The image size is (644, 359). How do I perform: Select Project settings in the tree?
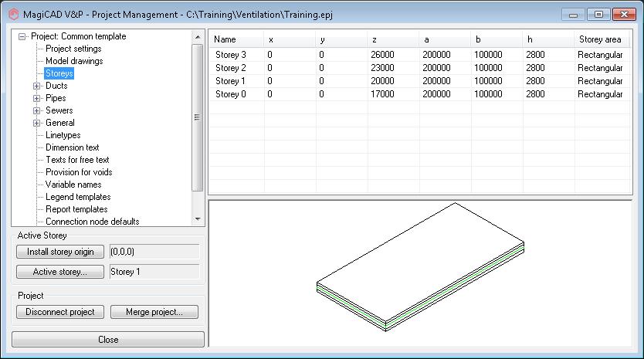[73, 49]
